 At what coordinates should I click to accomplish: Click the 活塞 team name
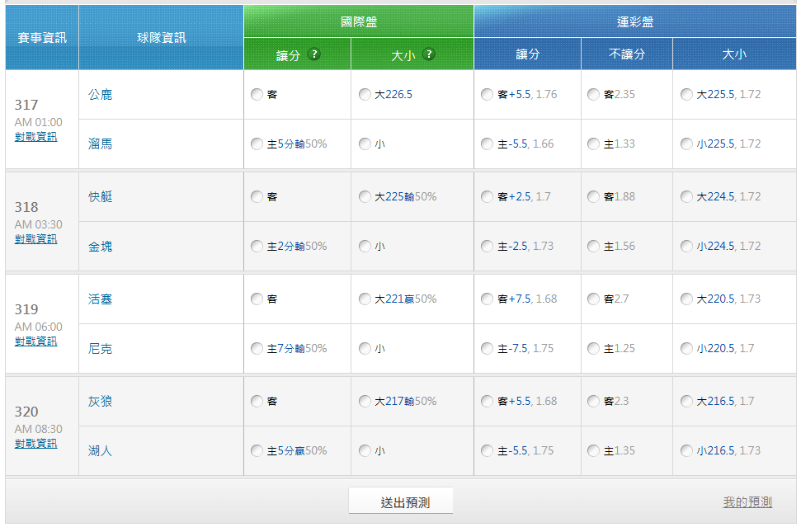100,299
